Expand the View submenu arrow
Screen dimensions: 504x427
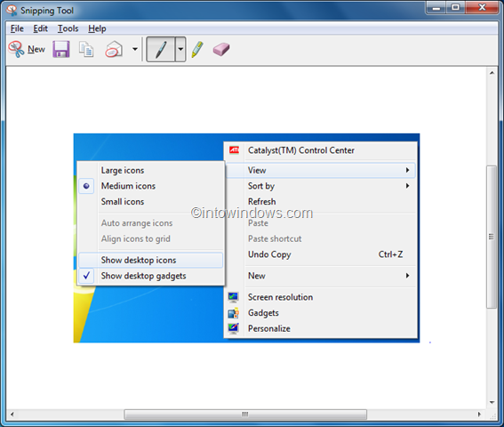408,170
